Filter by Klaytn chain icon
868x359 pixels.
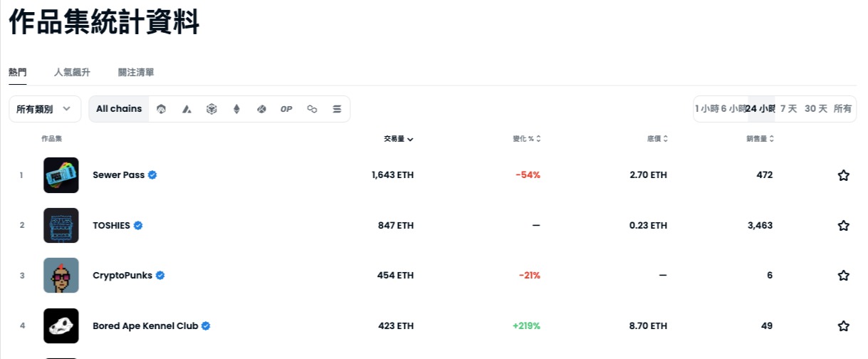click(261, 109)
